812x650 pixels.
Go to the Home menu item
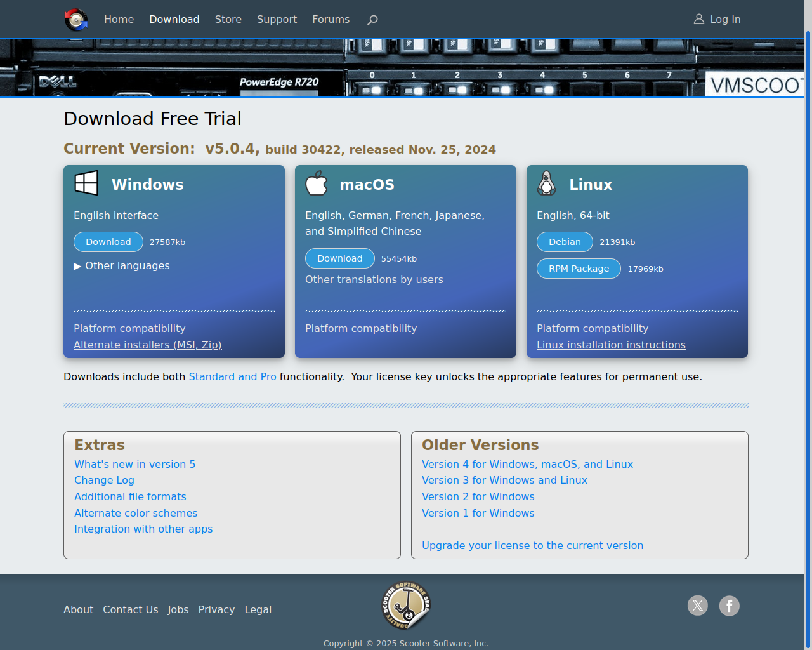coord(119,19)
